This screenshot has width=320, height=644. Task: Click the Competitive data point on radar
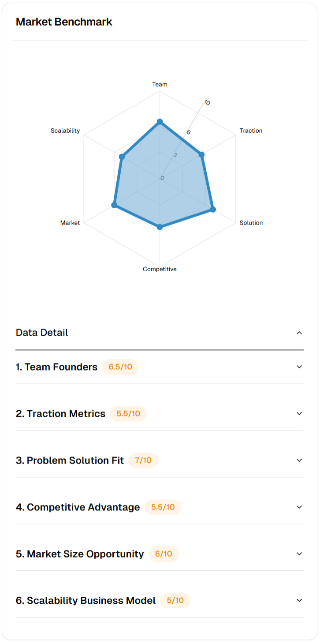click(x=160, y=227)
